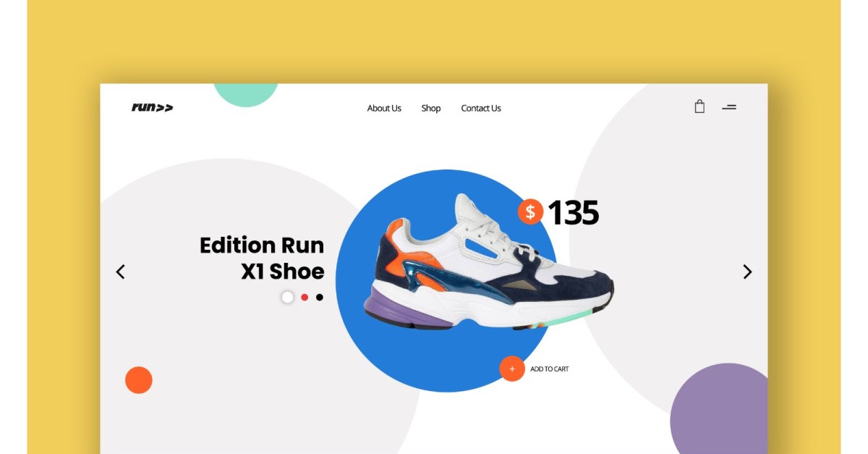Click the teal semicircle near header
Screen dimensions: 868x454
[x=246, y=95]
